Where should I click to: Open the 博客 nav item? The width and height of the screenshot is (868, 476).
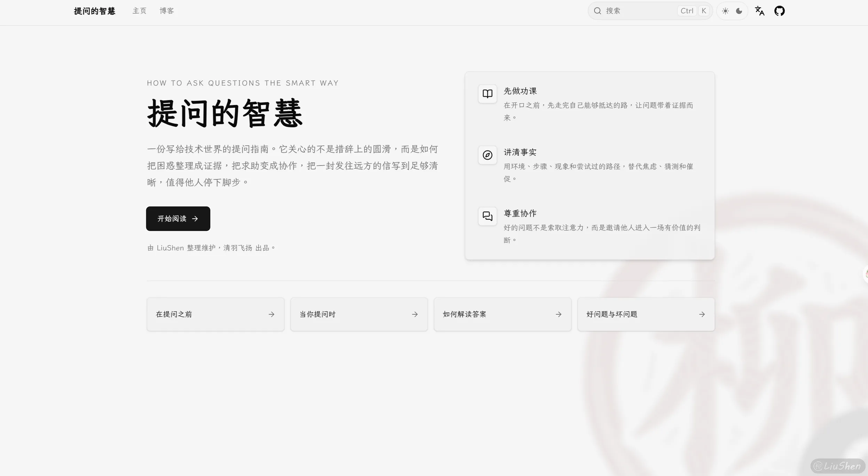[167, 11]
